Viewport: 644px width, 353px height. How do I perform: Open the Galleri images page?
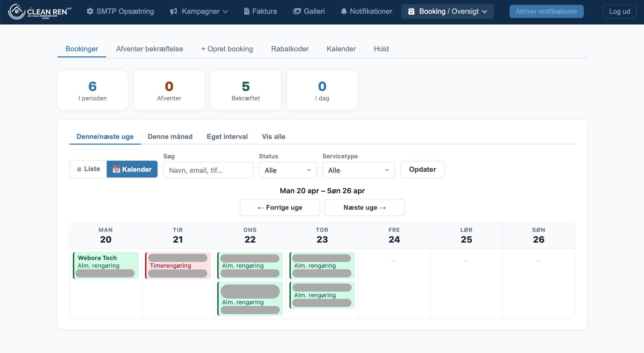click(309, 11)
